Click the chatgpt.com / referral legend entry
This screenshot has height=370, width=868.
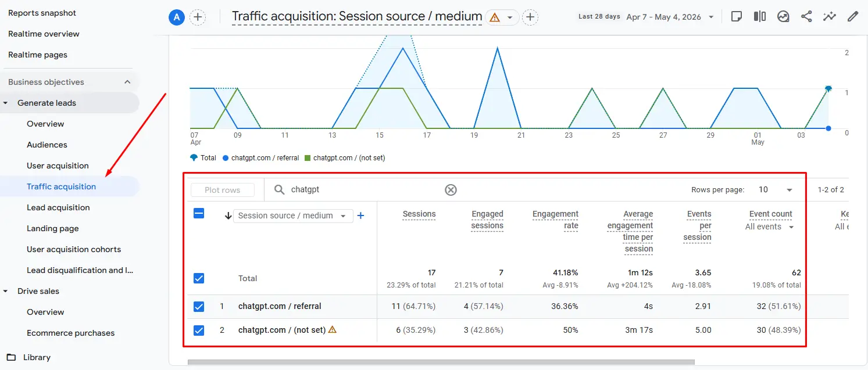(261, 157)
